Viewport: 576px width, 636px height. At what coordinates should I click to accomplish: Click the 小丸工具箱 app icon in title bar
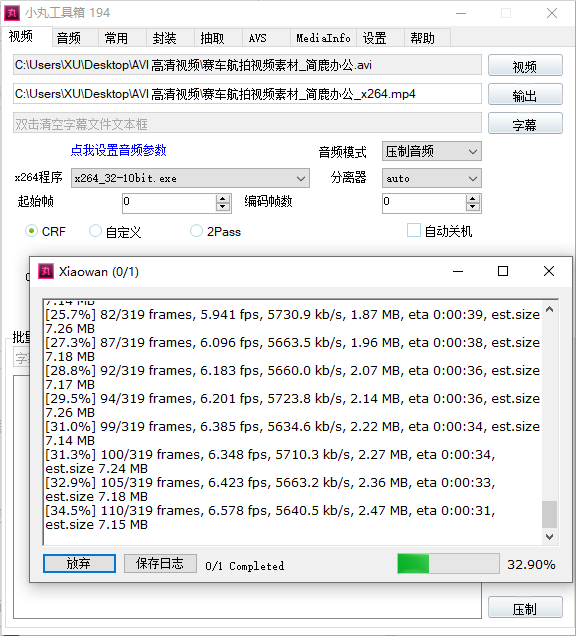[12, 13]
